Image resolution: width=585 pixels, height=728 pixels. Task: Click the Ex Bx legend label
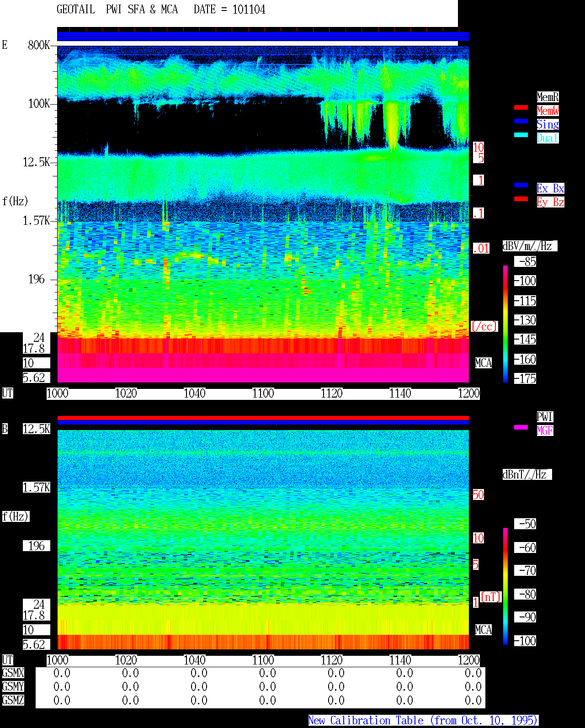[x=550, y=188]
